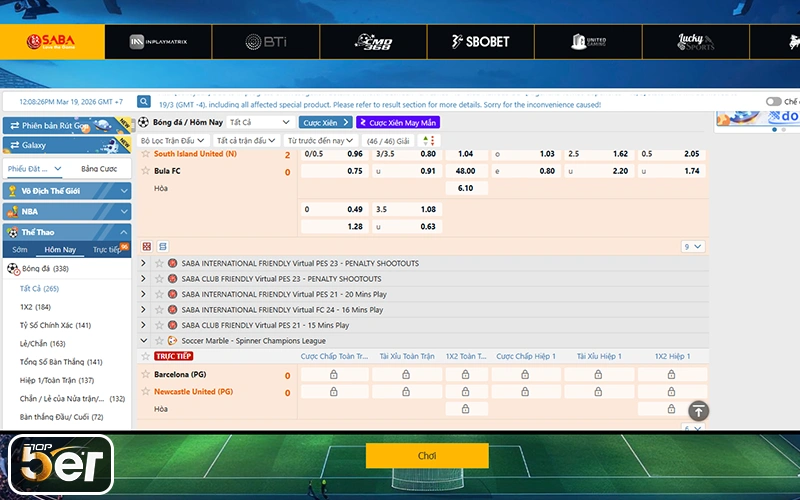This screenshot has width=800, height=500.
Task: Select the Bảng Cược tab
Action: 98,168
